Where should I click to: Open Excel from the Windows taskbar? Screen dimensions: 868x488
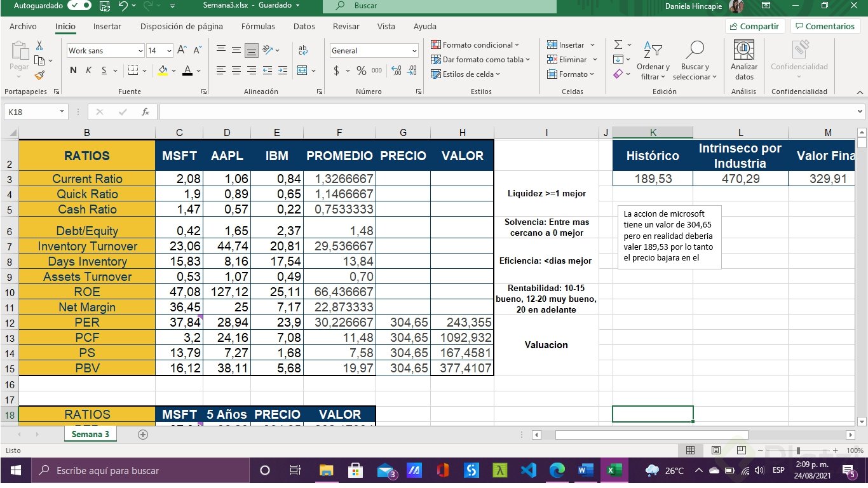click(x=614, y=471)
